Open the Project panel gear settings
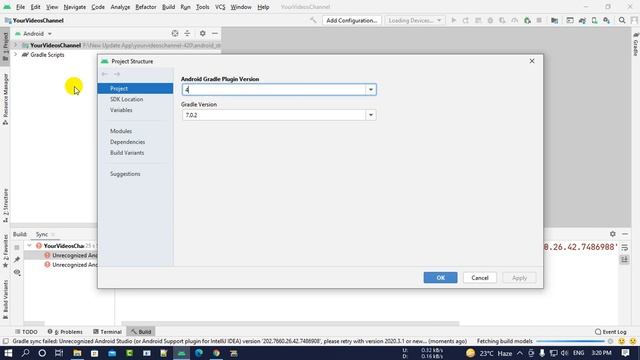Viewport: 640px width, 360px height. coord(202,33)
